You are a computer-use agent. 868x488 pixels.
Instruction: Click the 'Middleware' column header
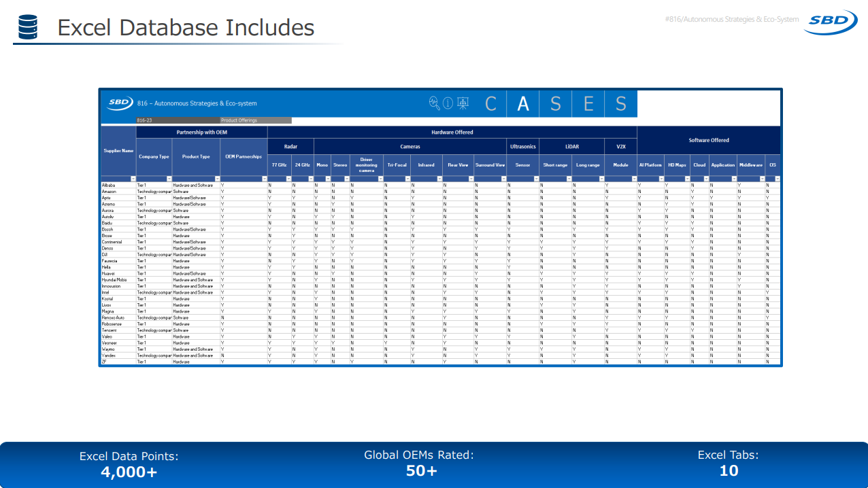point(751,165)
